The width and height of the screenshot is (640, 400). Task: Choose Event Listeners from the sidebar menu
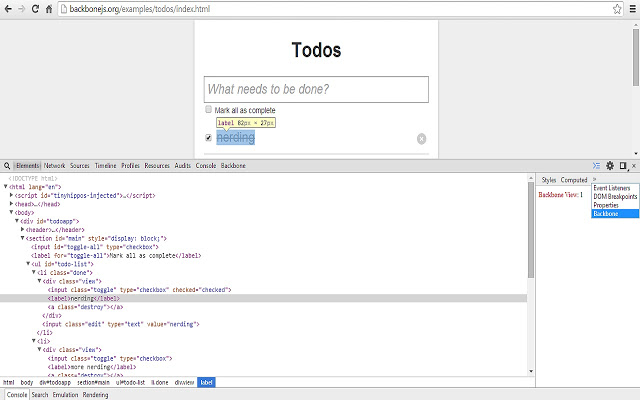click(612, 188)
